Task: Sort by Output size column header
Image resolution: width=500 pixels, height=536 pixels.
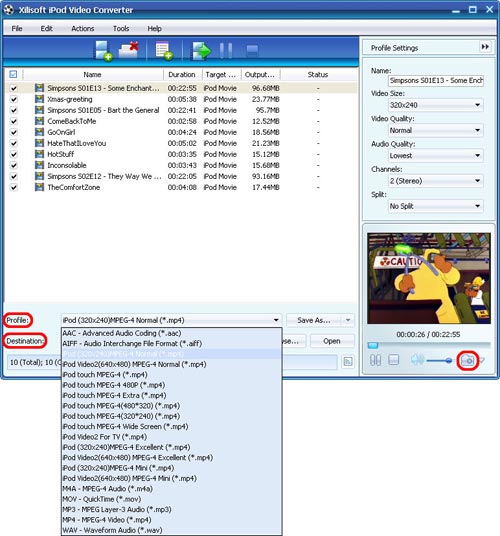Action: (260, 74)
